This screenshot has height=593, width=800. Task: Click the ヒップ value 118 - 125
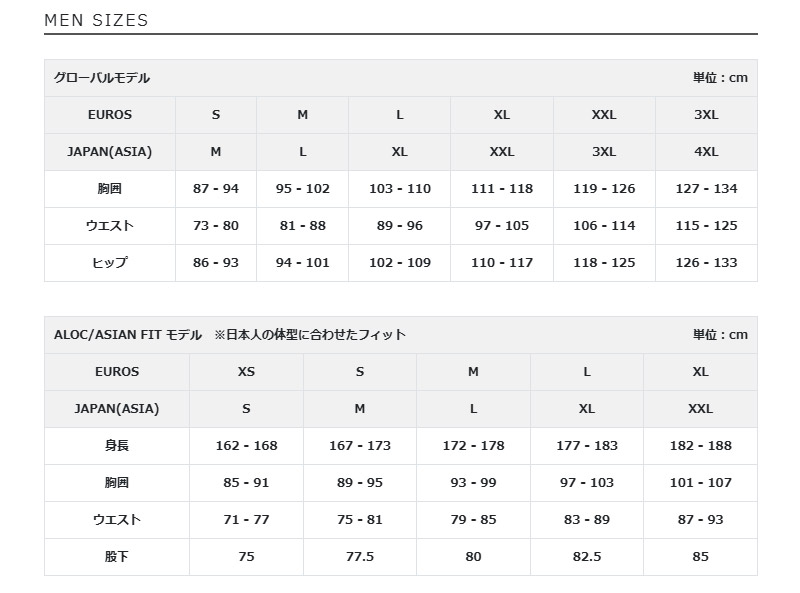tap(604, 263)
